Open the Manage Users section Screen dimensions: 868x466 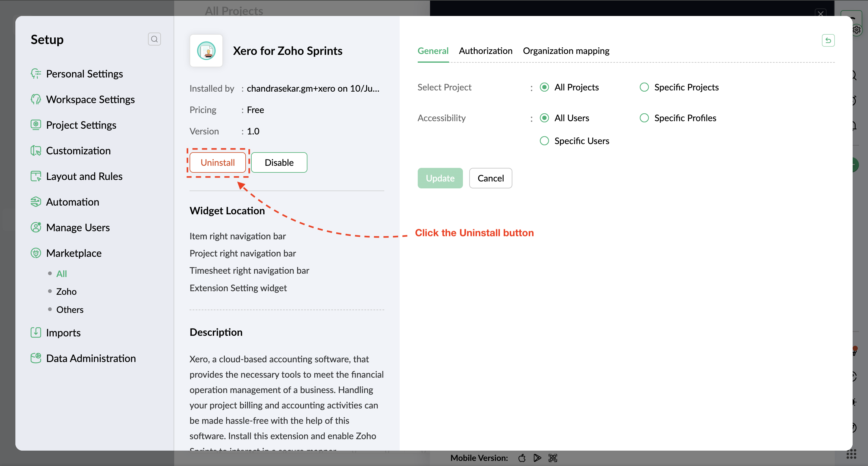tap(78, 228)
